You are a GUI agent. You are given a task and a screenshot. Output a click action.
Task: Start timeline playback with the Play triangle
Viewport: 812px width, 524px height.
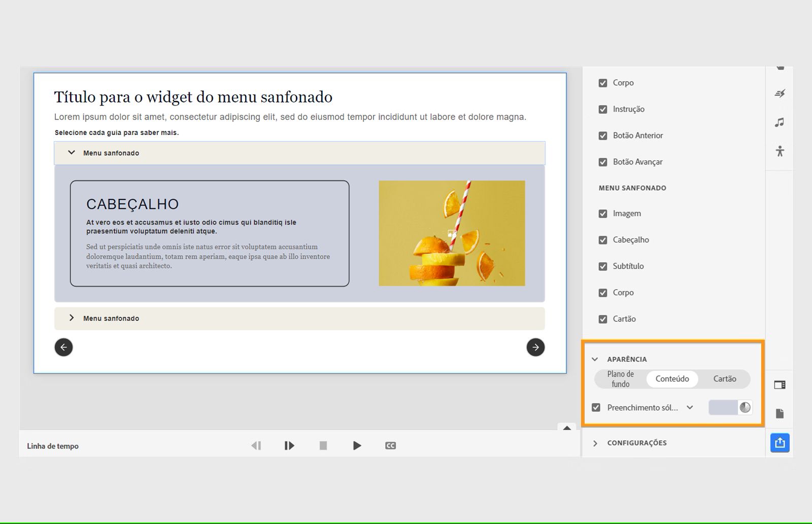pyautogui.click(x=357, y=445)
